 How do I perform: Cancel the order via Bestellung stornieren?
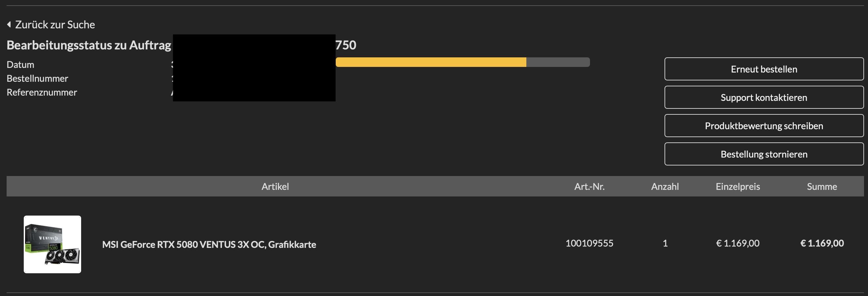pos(763,154)
